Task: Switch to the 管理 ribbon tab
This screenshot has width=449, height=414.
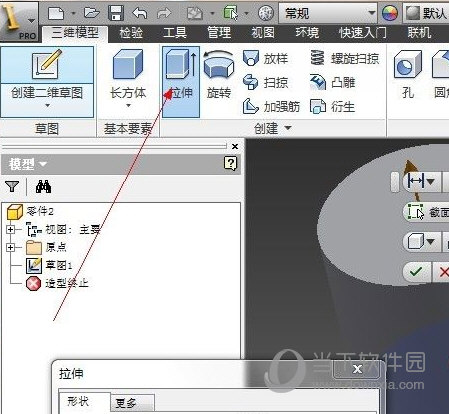Action: point(219,33)
